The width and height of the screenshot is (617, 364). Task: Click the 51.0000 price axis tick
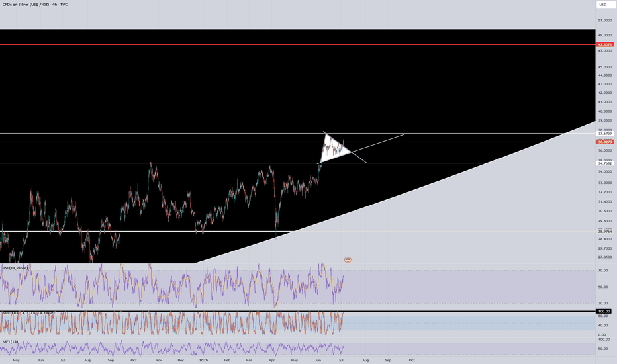(x=605, y=20)
